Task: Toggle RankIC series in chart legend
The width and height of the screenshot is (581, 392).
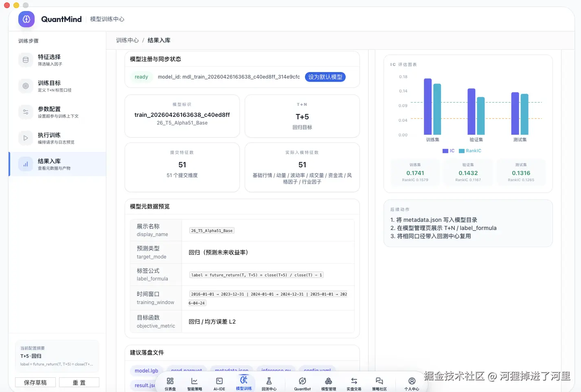Action: pyautogui.click(x=470, y=151)
